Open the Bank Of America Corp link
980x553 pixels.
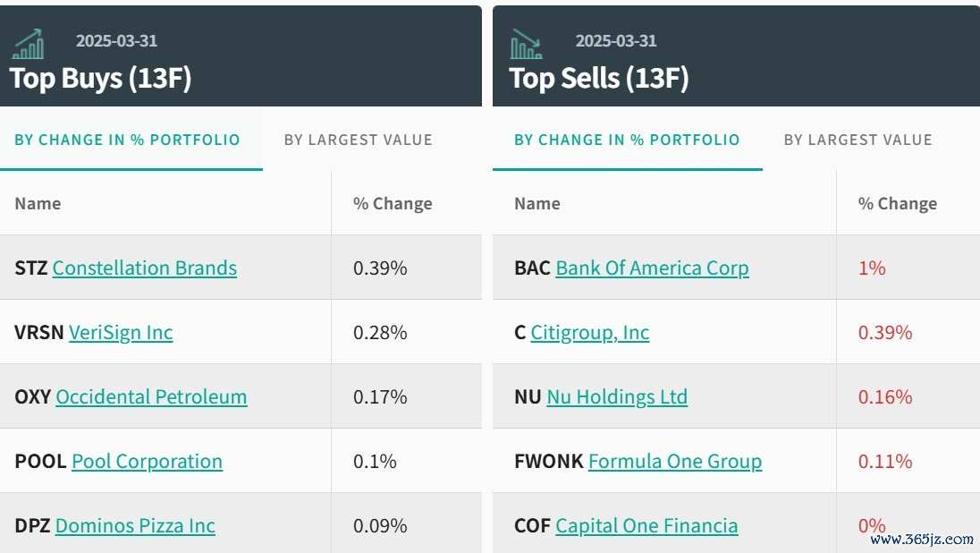(x=652, y=268)
